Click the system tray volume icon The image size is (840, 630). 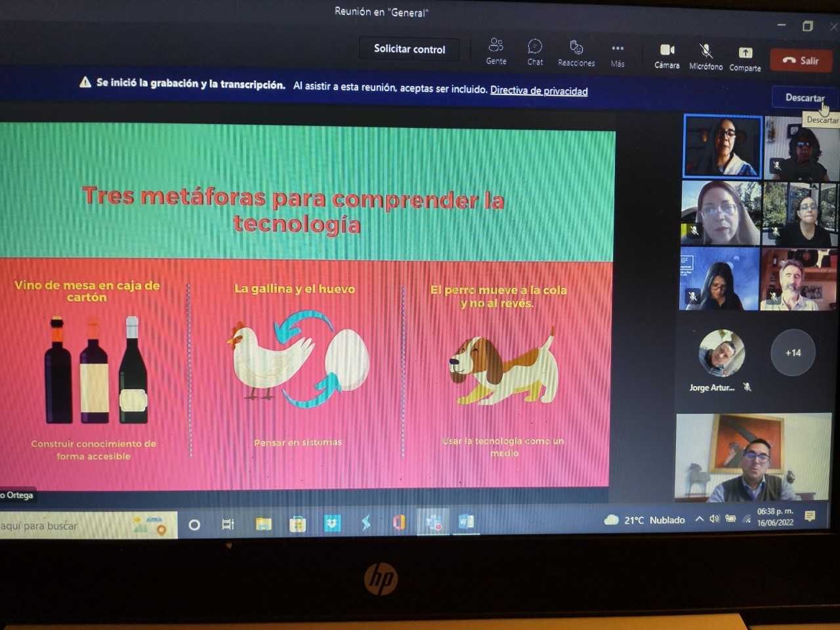pyautogui.click(x=714, y=518)
